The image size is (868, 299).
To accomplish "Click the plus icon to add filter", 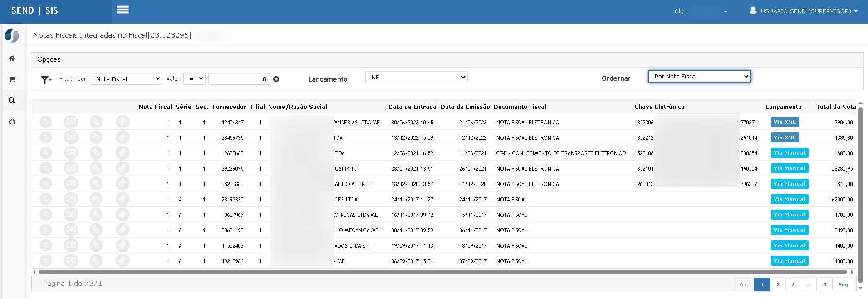I will [x=276, y=79].
